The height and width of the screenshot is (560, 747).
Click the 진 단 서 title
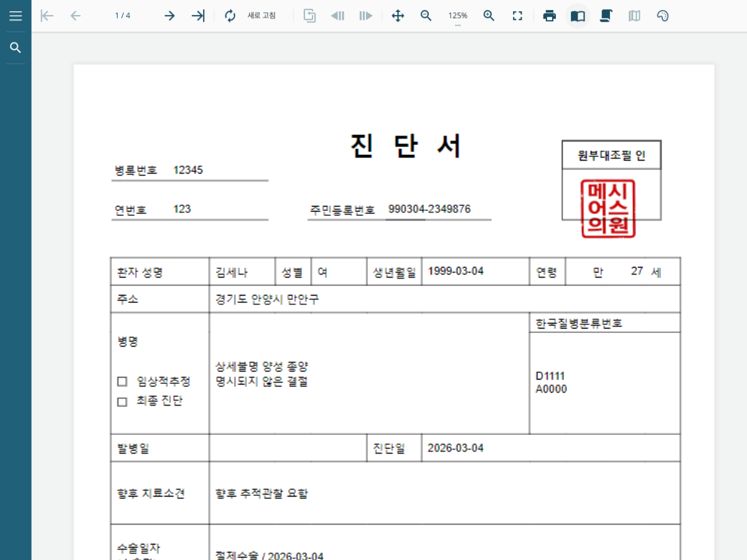(406, 147)
